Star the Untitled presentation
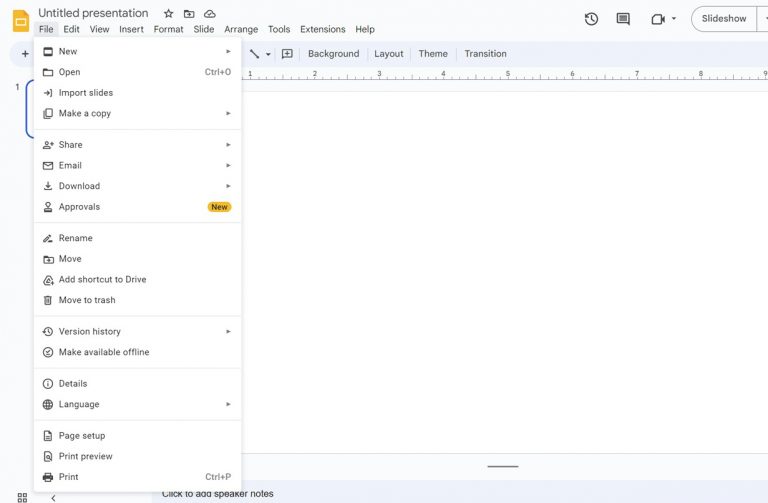768x503 pixels. coord(168,14)
